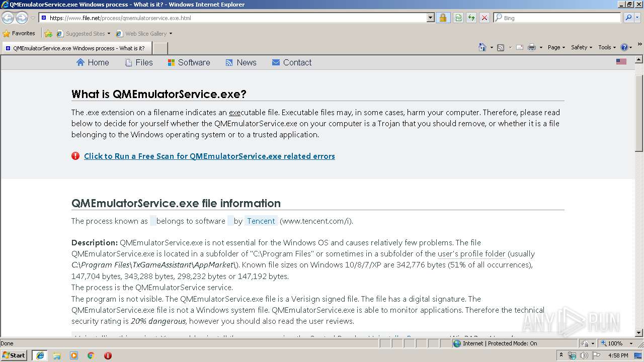Open the security lock report icon
The image size is (644, 362).
coord(443,18)
